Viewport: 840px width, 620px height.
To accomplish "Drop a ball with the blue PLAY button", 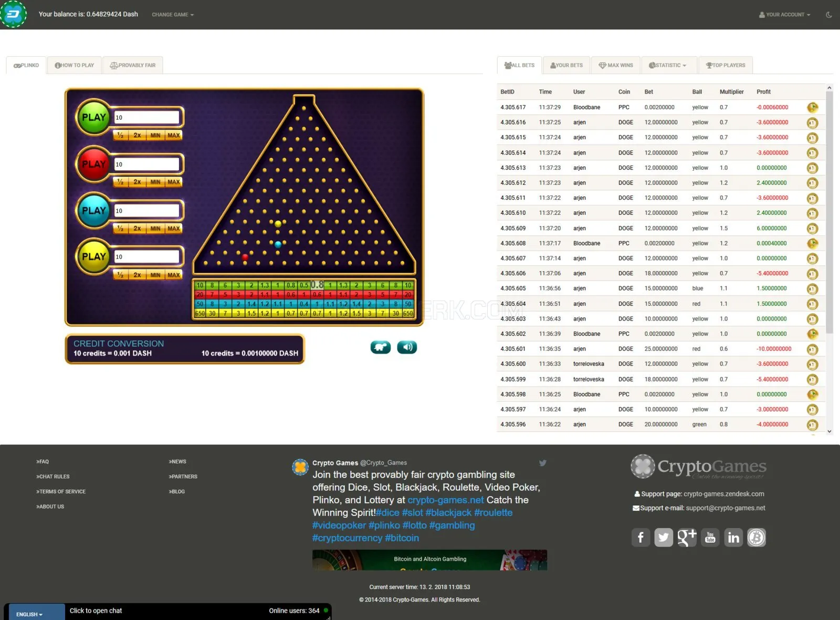I will [x=94, y=210].
